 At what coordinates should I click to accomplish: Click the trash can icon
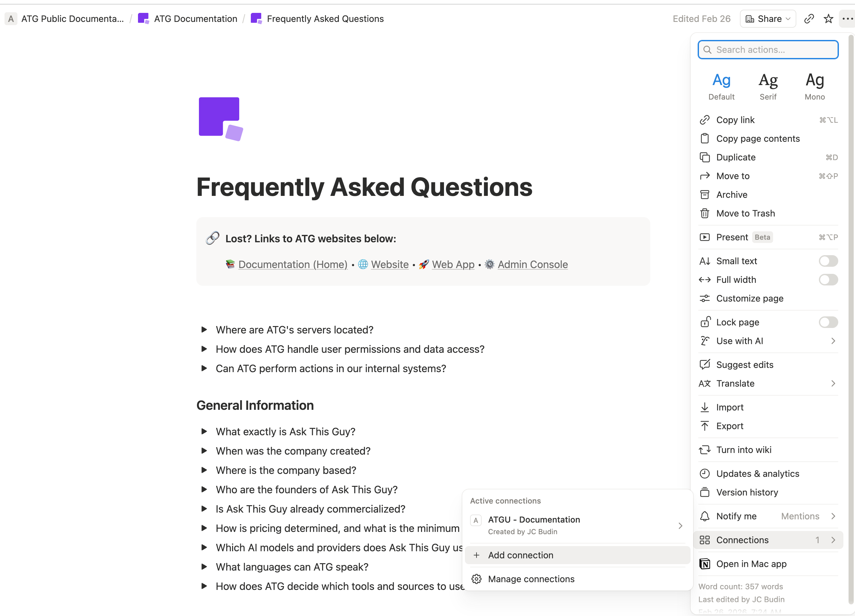704,214
